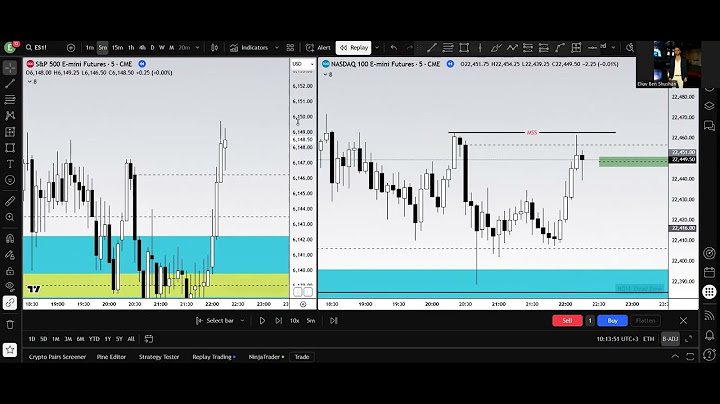Change the 10x replay speed

(294, 320)
